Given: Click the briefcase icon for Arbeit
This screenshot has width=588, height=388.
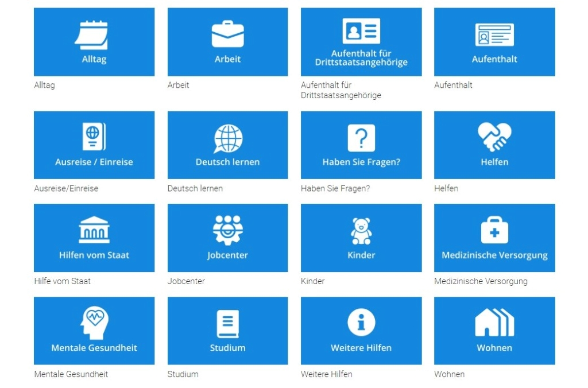Looking at the screenshot, I should (227, 34).
